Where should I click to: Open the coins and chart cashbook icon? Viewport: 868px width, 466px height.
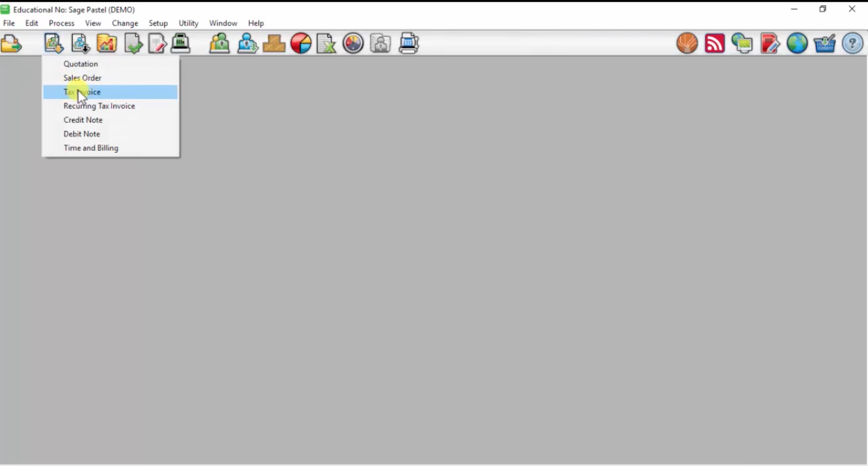click(x=107, y=43)
